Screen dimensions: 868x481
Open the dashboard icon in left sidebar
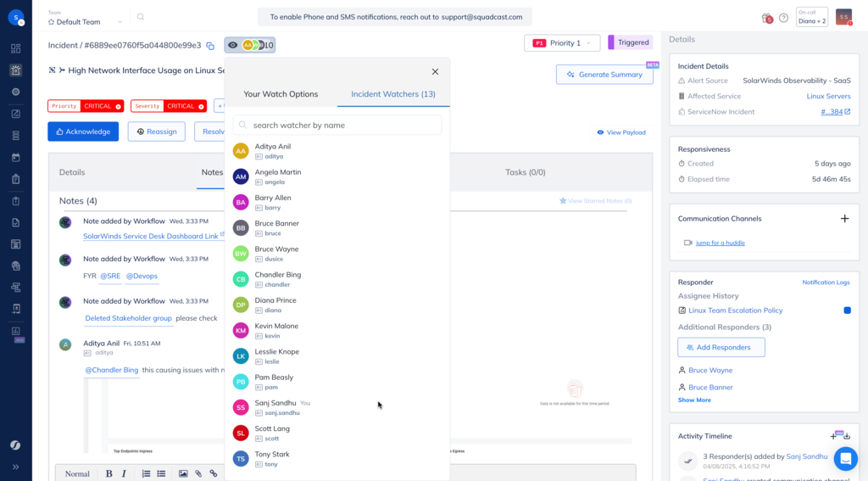tap(15, 48)
